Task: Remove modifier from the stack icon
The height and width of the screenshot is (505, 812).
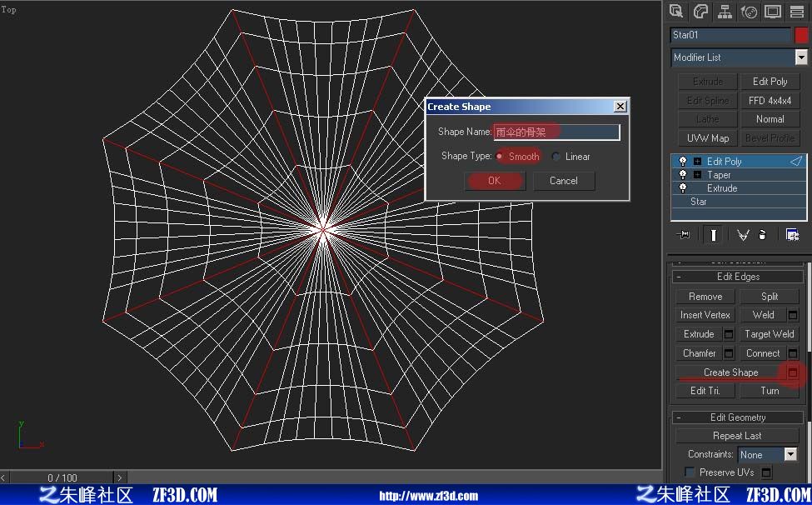Action: 762,235
